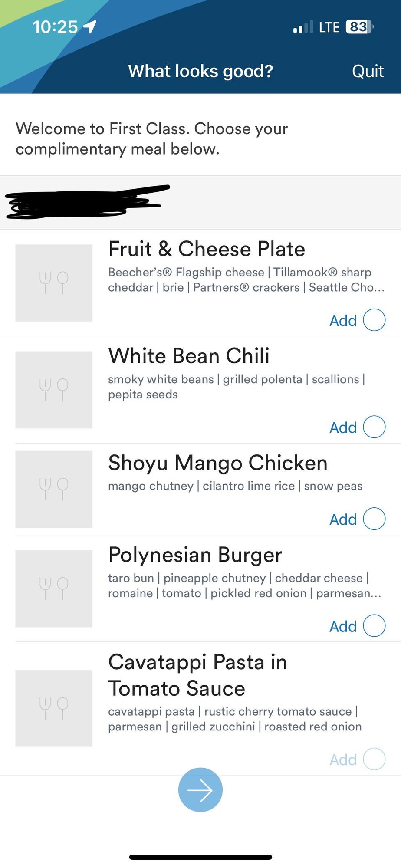Tap Cavatappi Pasta placeholder image
Image resolution: width=401 pixels, height=868 pixels.
tap(54, 708)
